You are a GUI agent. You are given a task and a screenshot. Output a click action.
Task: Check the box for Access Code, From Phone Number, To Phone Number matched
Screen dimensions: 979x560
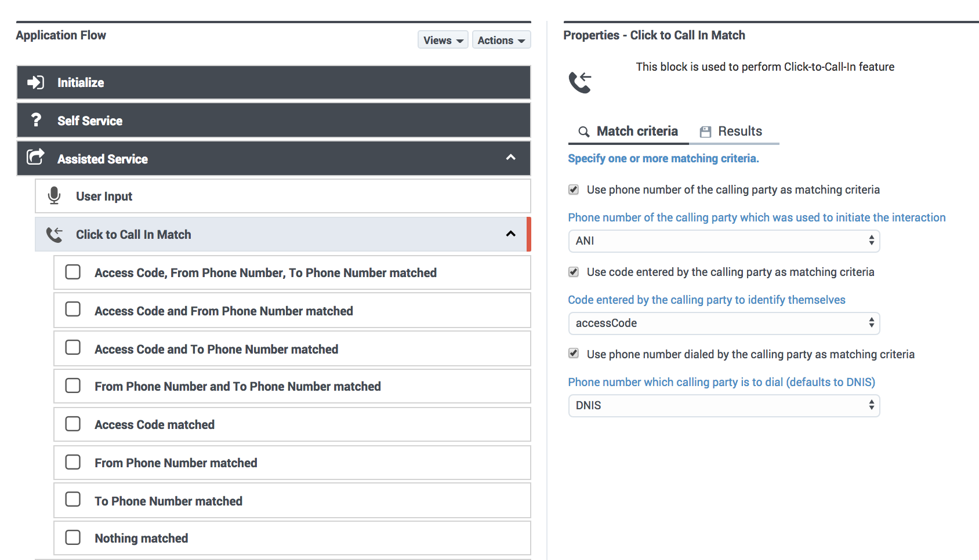(73, 272)
